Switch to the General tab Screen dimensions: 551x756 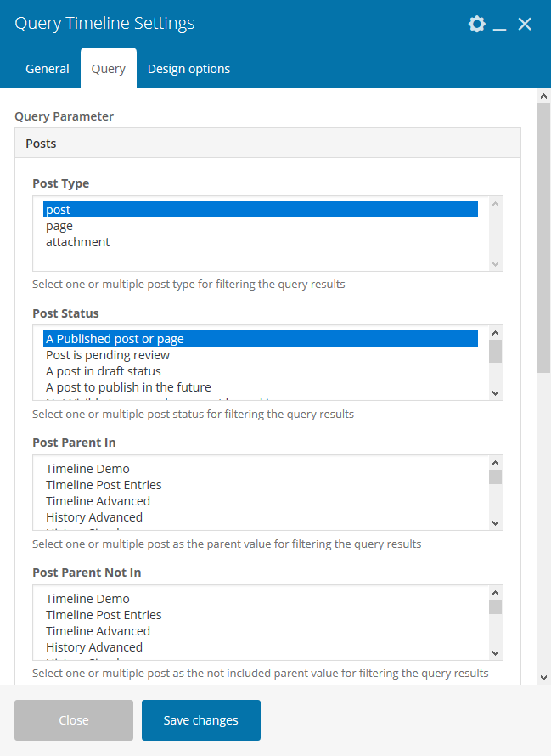(x=48, y=69)
